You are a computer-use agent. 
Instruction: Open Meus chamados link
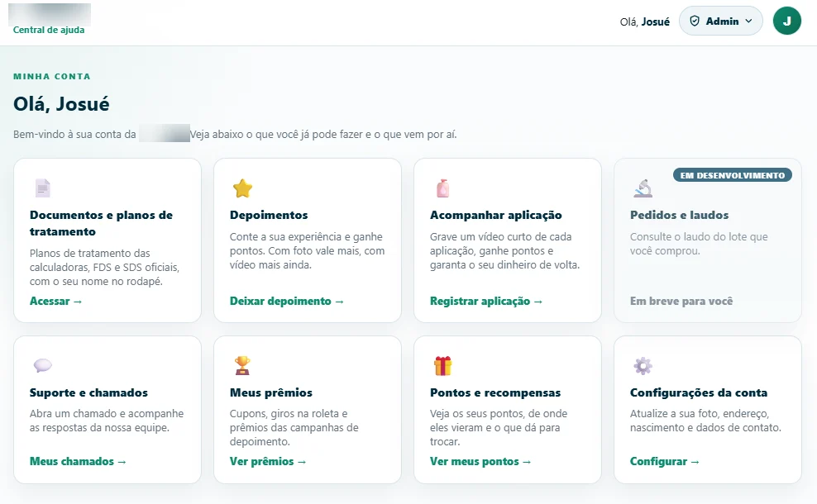[79, 461]
